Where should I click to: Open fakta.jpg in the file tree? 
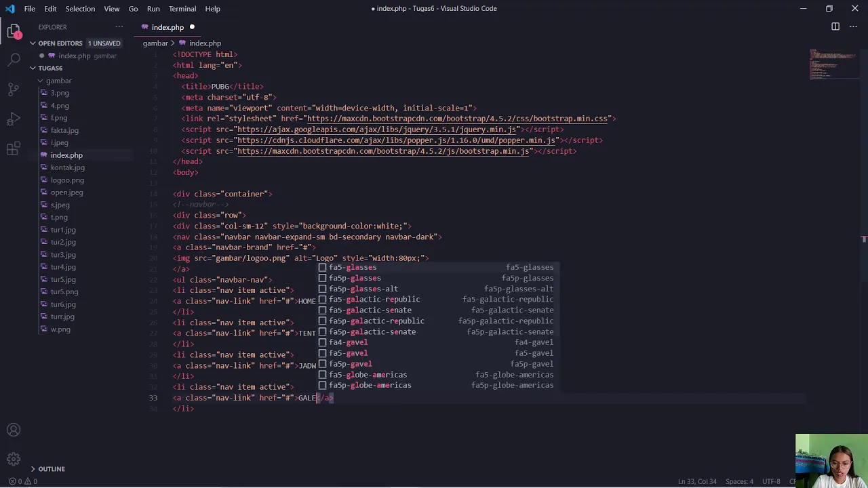click(64, 130)
